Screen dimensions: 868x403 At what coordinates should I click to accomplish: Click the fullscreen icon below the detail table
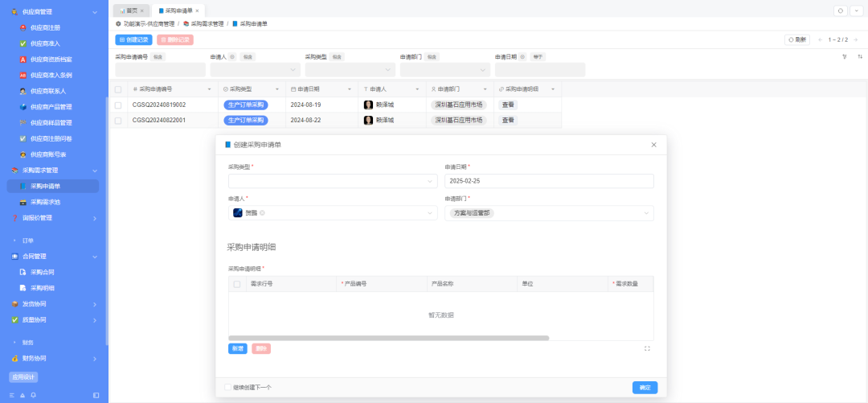(647, 348)
